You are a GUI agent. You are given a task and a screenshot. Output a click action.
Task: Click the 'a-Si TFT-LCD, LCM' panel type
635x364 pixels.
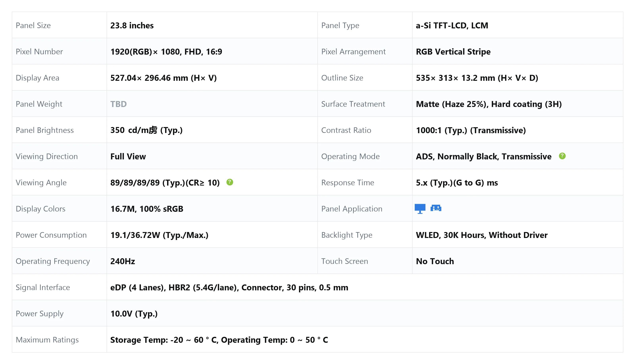point(452,25)
